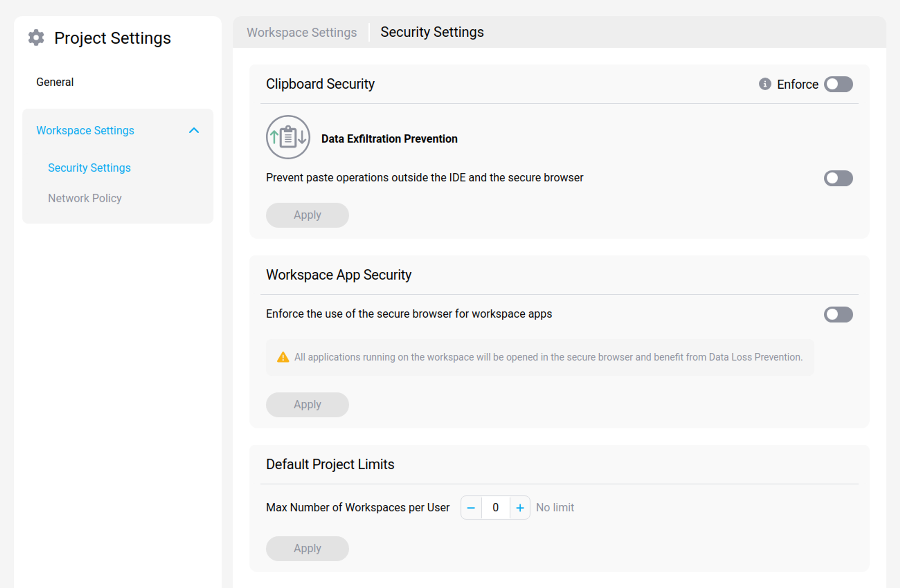Image resolution: width=900 pixels, height=588 pixels.
Task: Click the Security Settings breadcrumb title
Action: click(432, 32)
